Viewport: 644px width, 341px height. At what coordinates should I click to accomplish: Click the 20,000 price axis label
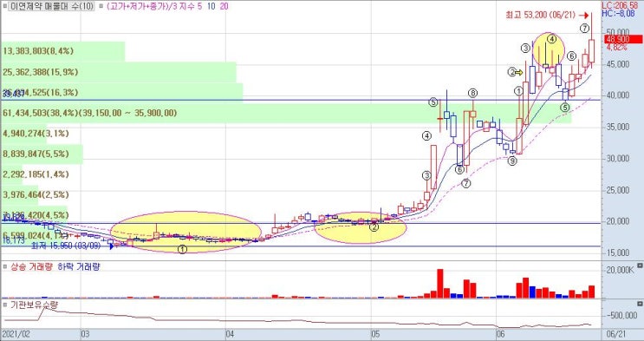618,222
